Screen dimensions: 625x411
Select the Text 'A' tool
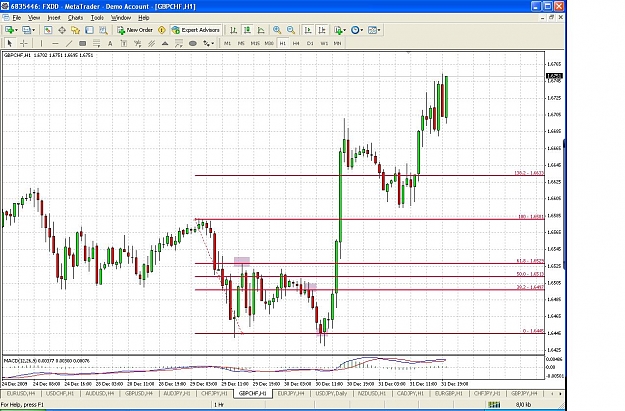pyautogui.click(x=110, y=43)
